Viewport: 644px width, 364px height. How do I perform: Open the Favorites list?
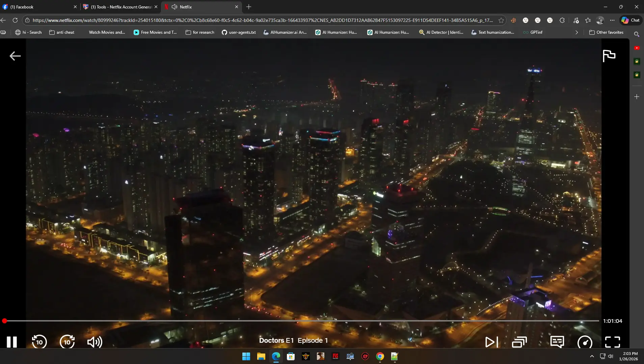(588, 20)
